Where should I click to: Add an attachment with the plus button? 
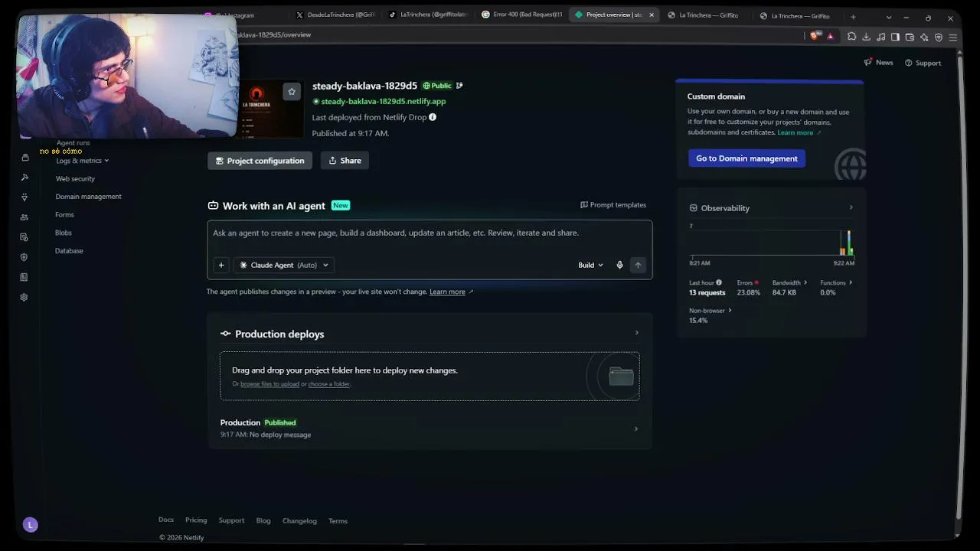[221, 265]
